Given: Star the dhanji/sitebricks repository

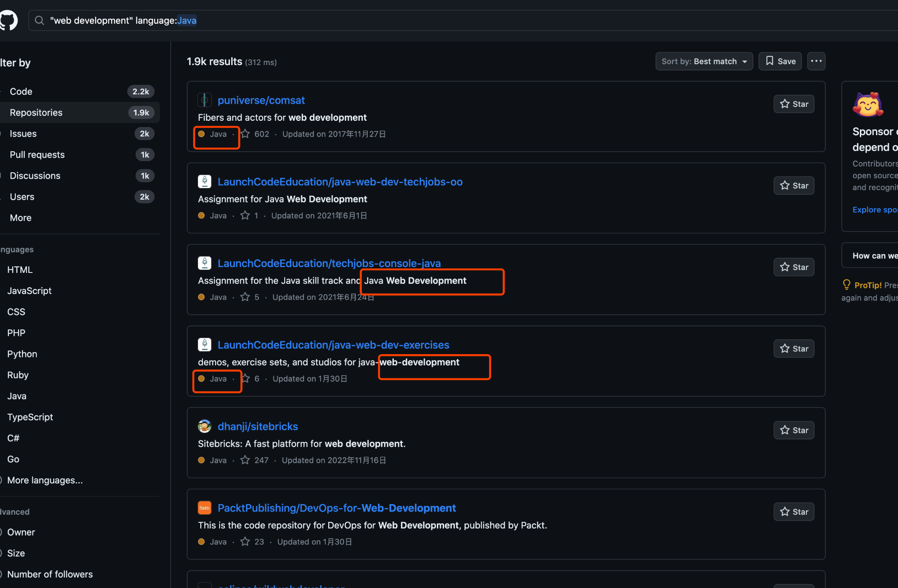Looking at the screenshot, I should coord(794,430).
